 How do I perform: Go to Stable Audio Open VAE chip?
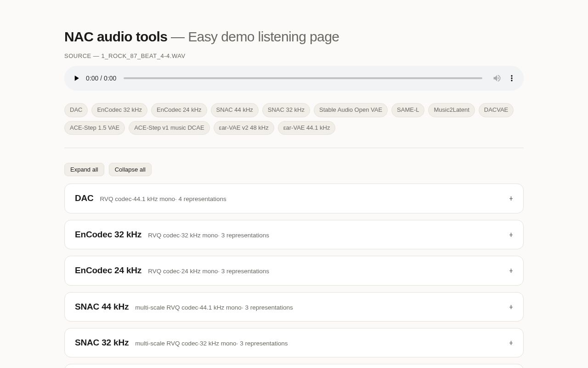(351, 110)
